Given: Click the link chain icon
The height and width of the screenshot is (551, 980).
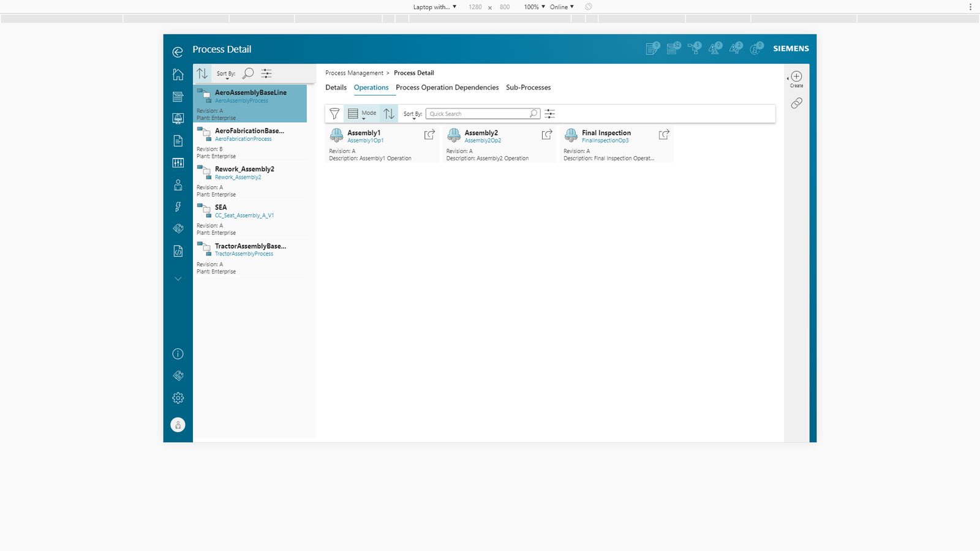Looking at the screenshot, I should pos(796,103).
